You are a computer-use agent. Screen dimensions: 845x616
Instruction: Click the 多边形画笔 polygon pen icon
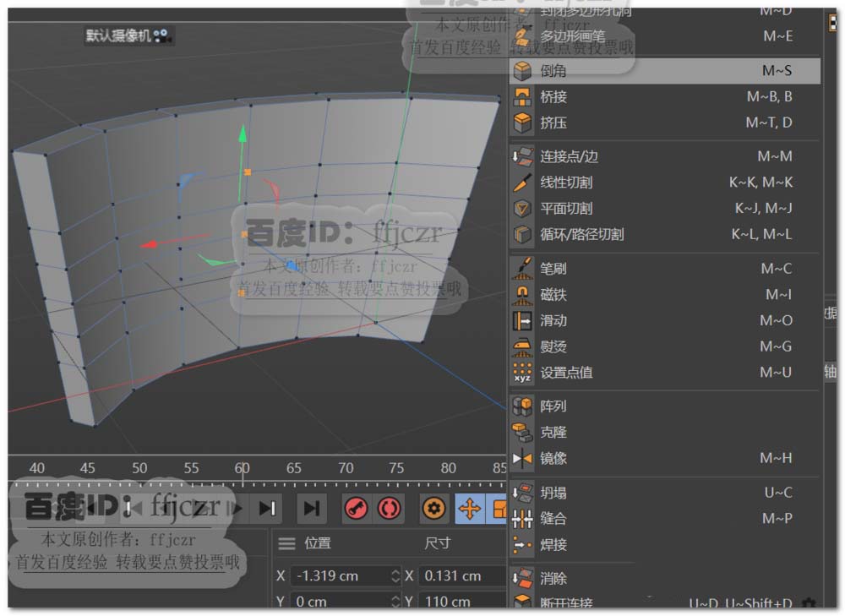coord(522,36)
